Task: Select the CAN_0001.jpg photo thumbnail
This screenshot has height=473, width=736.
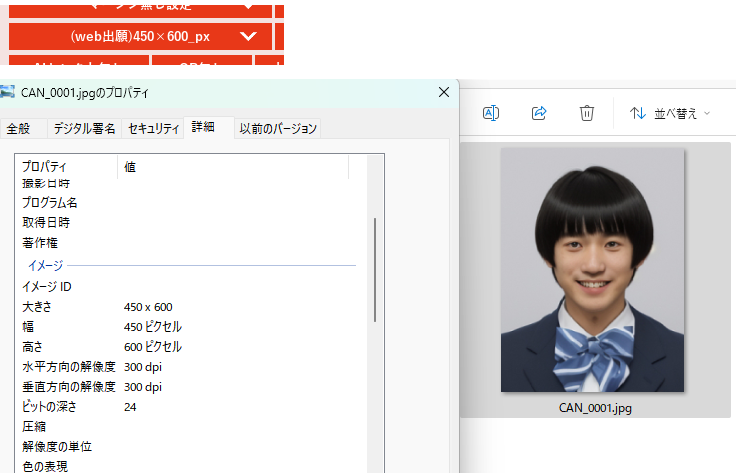Action: point(592,270)
